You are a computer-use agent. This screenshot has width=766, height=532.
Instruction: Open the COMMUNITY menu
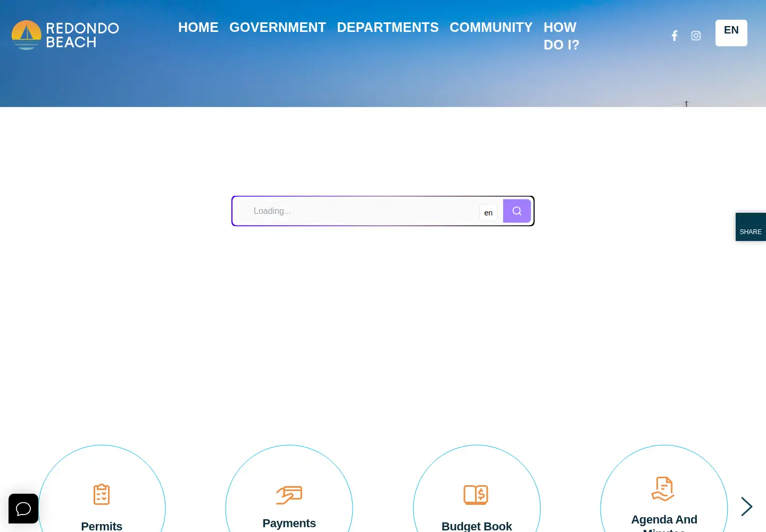[491, 27]
